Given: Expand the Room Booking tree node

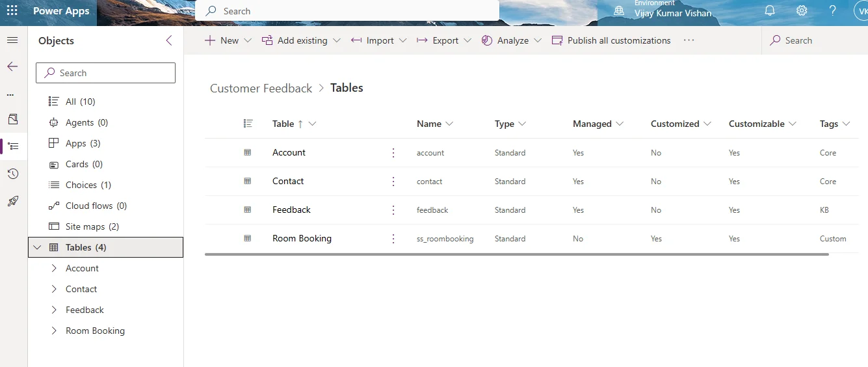Looking at the screenshot, I should pyautogui.click(x=54, y=331).
